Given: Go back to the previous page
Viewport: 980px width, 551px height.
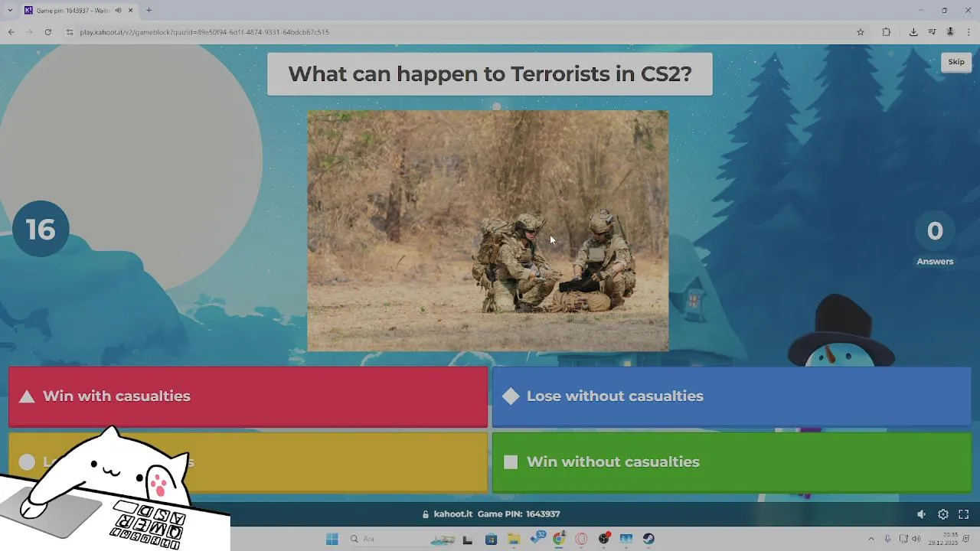Looking at the screenshot, I should (11, 32).
